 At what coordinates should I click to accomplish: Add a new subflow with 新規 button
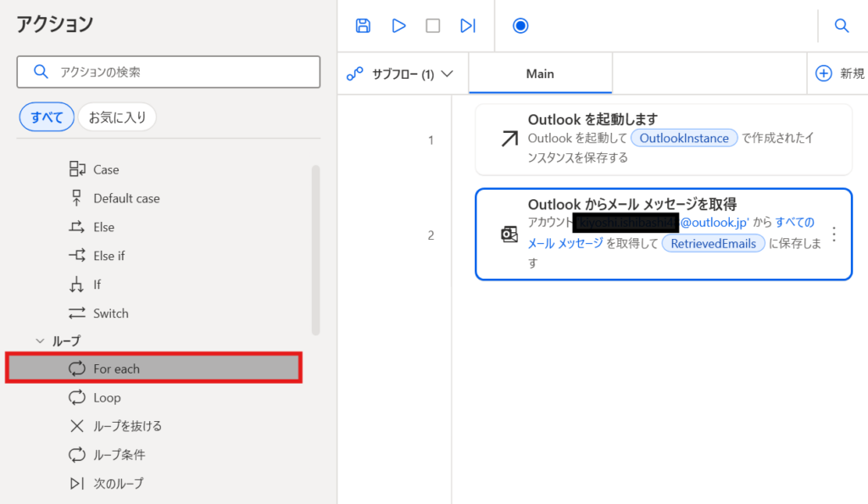838,74
